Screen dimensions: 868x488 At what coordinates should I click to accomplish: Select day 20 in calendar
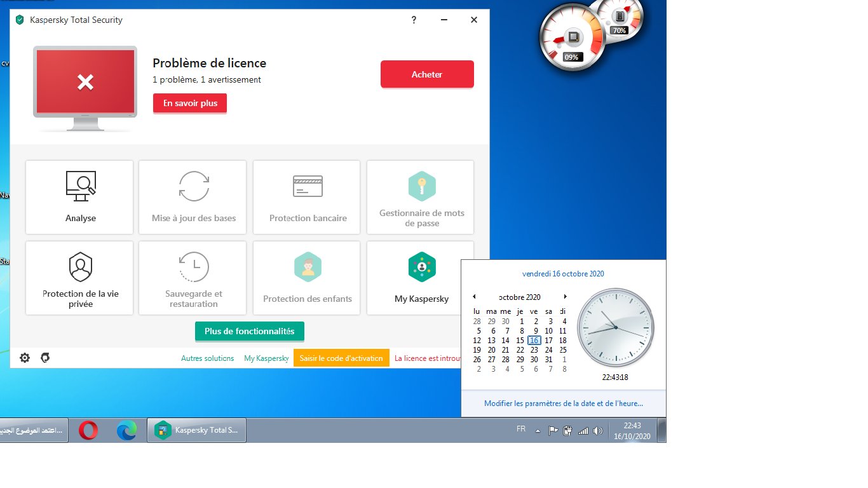(x=491, y=350)
